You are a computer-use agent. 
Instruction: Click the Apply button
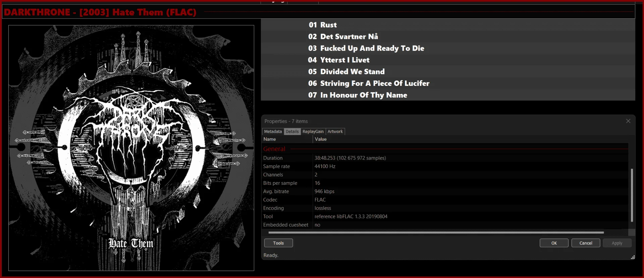click(617, 243)
